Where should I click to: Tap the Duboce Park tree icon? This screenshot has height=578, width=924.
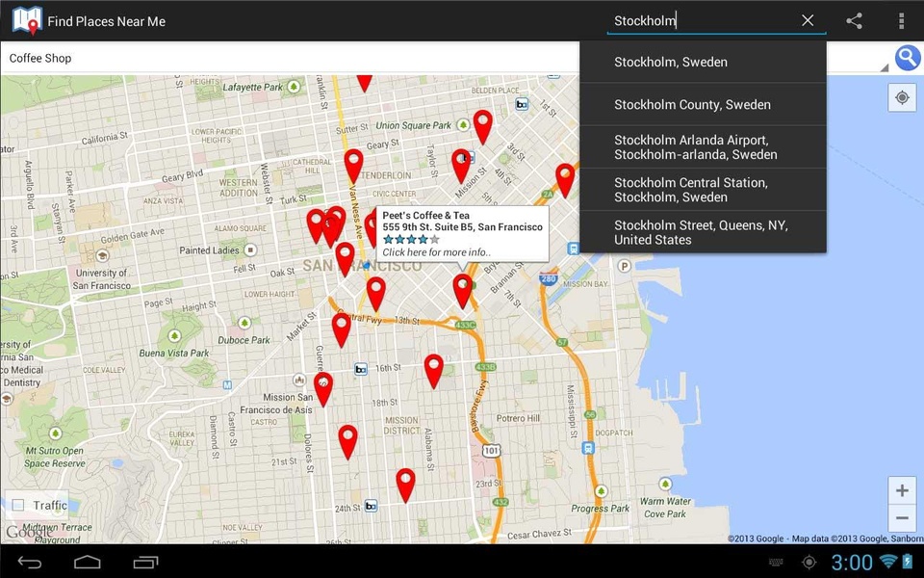[244, 324]
